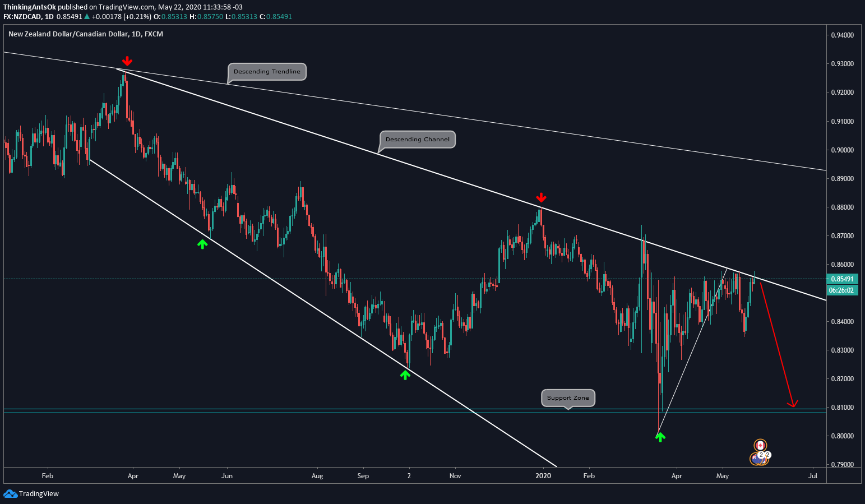Screen dimensions: 865x504
Task: Click the 0.82000 price axis label
Action: click(842, 379)
